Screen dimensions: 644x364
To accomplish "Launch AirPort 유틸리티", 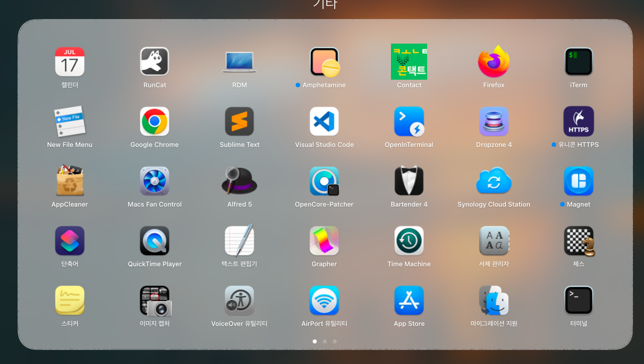I will point(324,300).
